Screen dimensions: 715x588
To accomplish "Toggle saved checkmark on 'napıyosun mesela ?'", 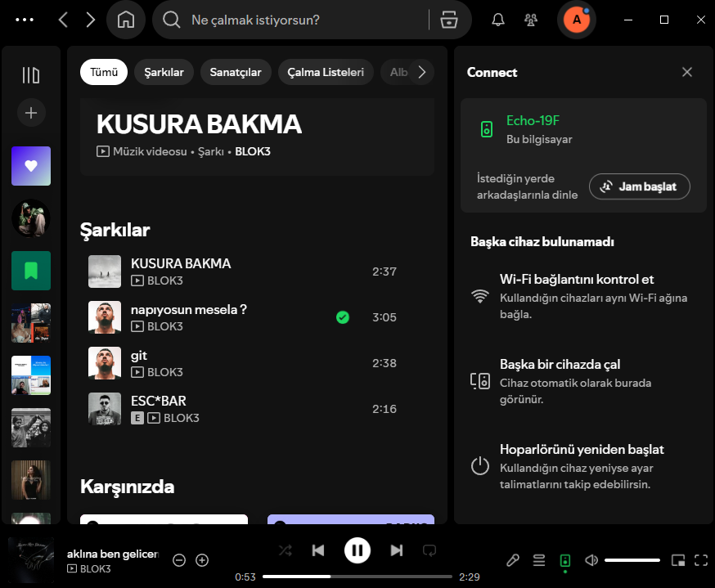I will [343, 317].
